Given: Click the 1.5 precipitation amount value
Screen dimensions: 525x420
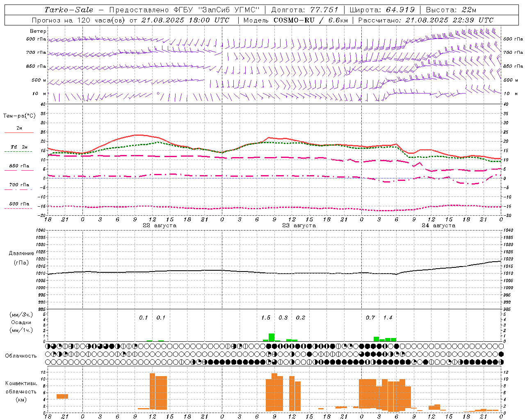Looking at the screenshot, I should tap(266, 318).
